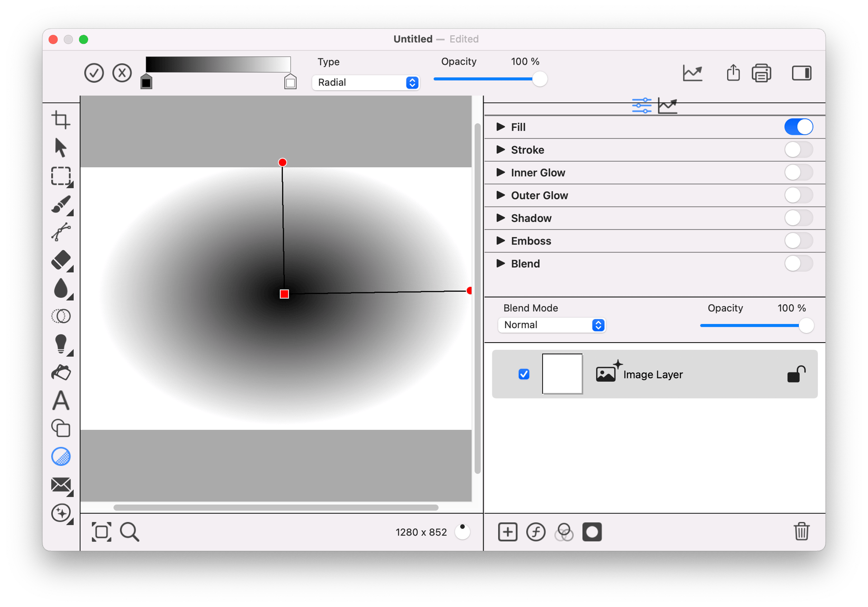The height and width of the screenshot is (607, 868).
Task: Select the Paint Bucket tool
Action: coord(61,372)
